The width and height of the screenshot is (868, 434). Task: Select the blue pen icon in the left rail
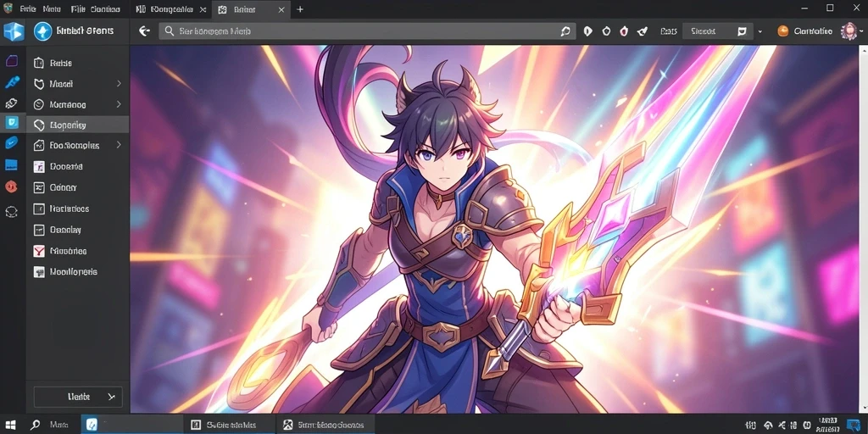(12, 82)
